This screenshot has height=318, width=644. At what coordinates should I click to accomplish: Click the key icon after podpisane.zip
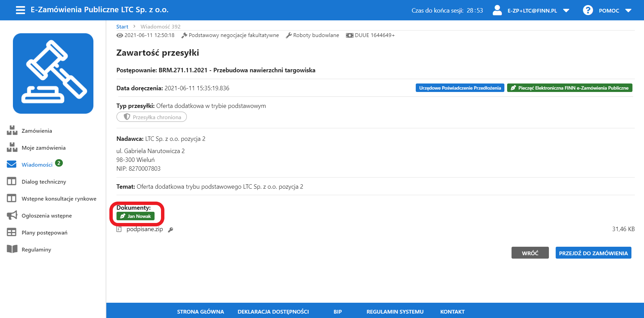pyautogui.click(x=171, y=230)
